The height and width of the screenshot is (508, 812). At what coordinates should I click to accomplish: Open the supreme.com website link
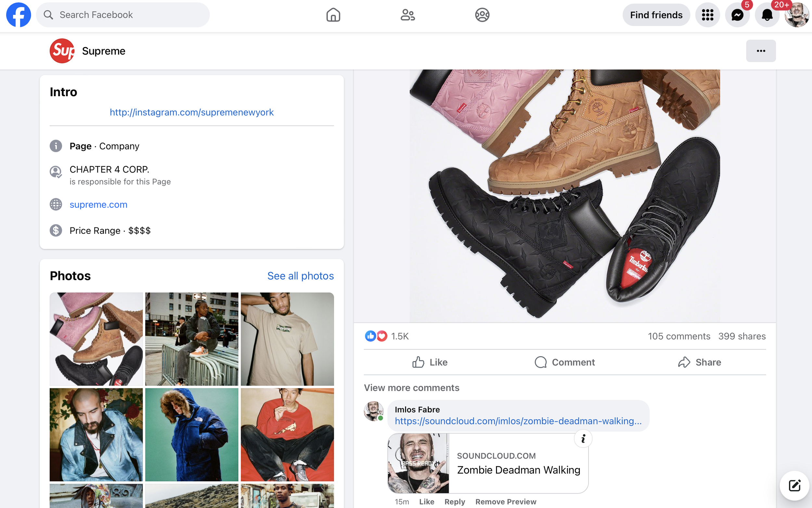(x=98, y=204)
